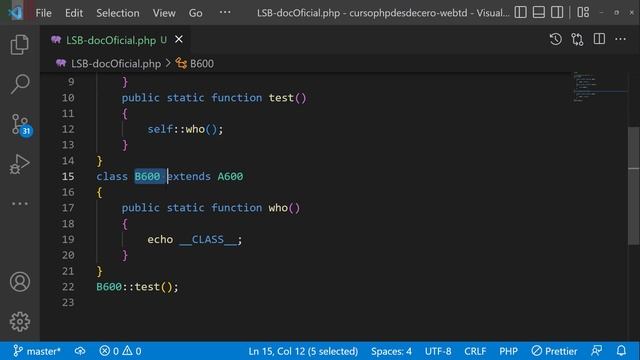Click the Prettier formatter status item

pos(554,351)
